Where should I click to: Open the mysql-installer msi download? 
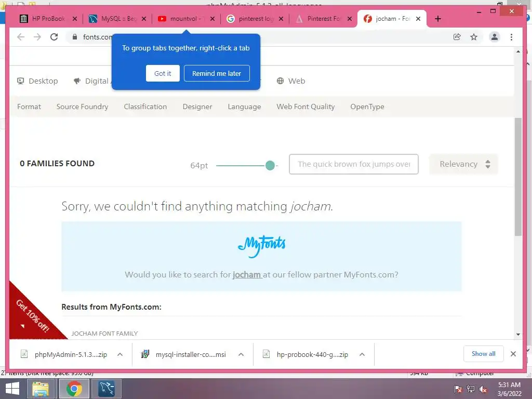click(183, 354)
